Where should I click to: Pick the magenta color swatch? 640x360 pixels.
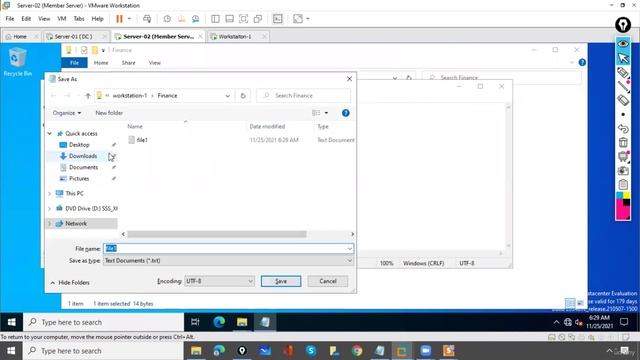coord(623,210)
